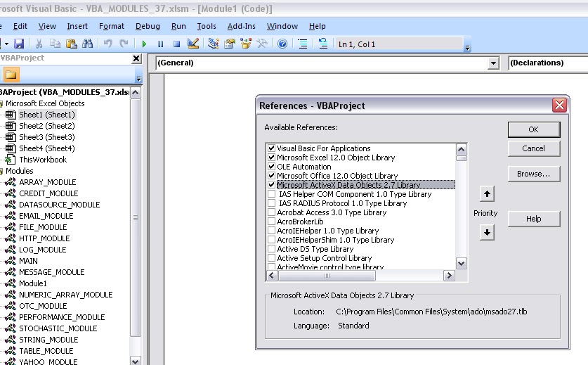
Task: Open Project Explorer icon in toolbar
Action: click(x=214, y=44)
